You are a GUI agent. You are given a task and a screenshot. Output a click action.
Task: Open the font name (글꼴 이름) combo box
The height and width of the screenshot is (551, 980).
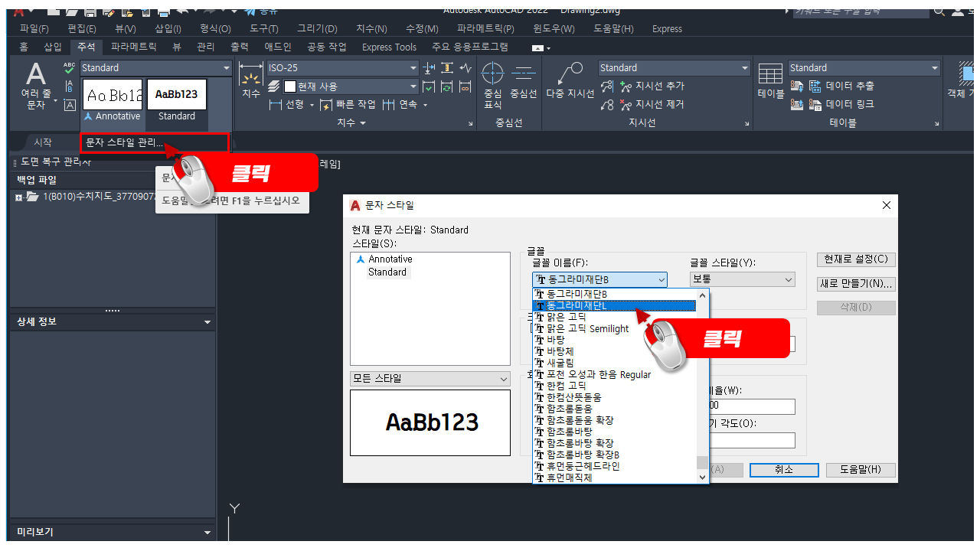(599, 279)
